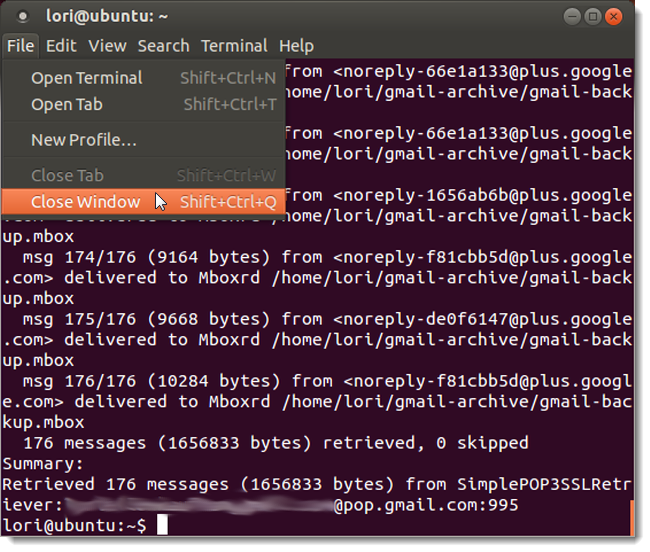Click New Profile… in the File menu
Image resolution: width=650 pixels, height=552 pixels.
click(84, 140)
